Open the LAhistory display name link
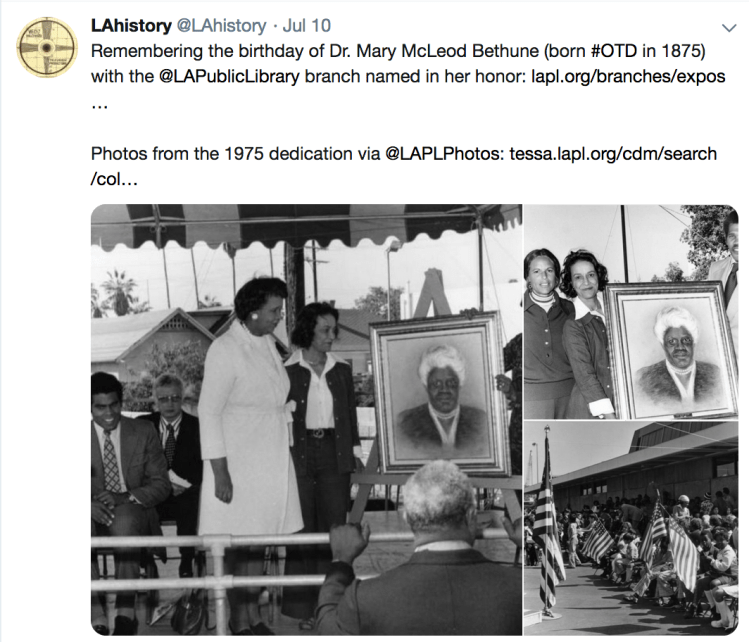The height and width of the screenshot is (642, 749). [131, 26]
